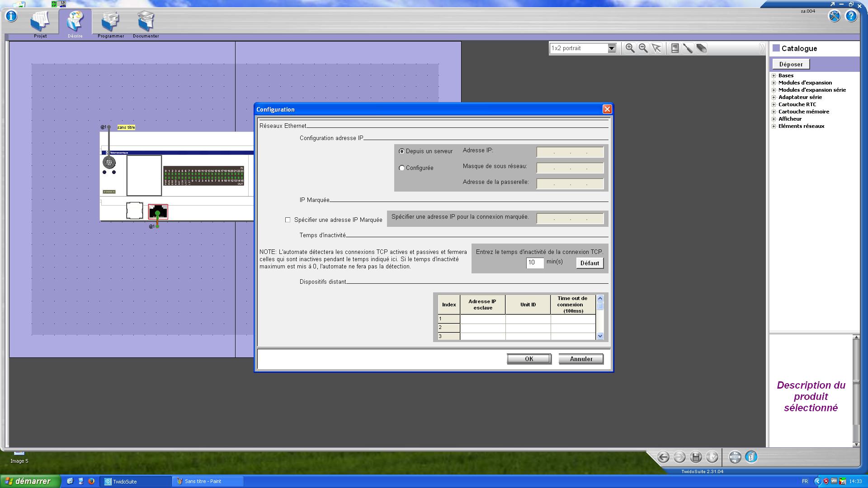Expand the 'Bases' catalogue node

click(774, 76)
